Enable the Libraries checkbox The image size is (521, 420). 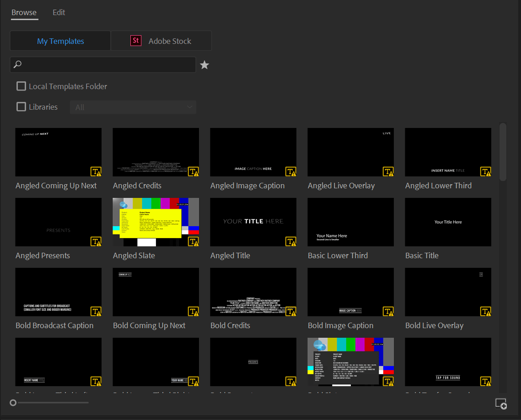coord(21,107)
